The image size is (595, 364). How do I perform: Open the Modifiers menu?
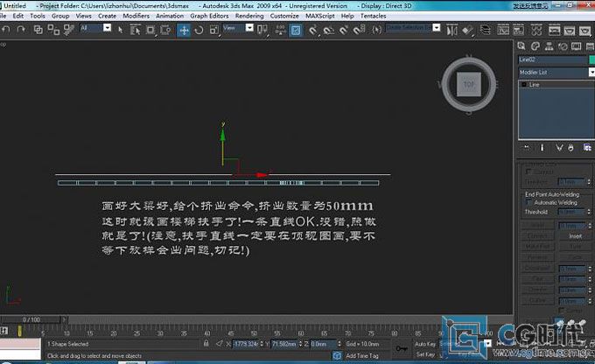(136, 16)
